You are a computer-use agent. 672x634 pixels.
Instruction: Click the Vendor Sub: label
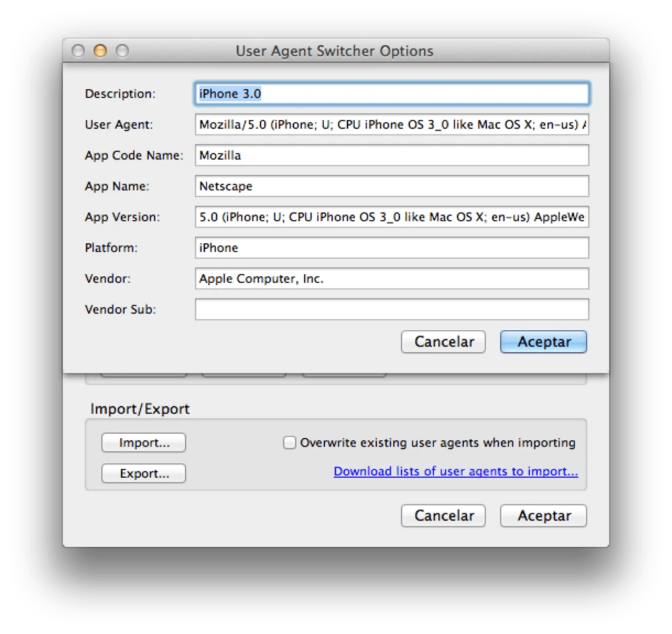(121, 309)
